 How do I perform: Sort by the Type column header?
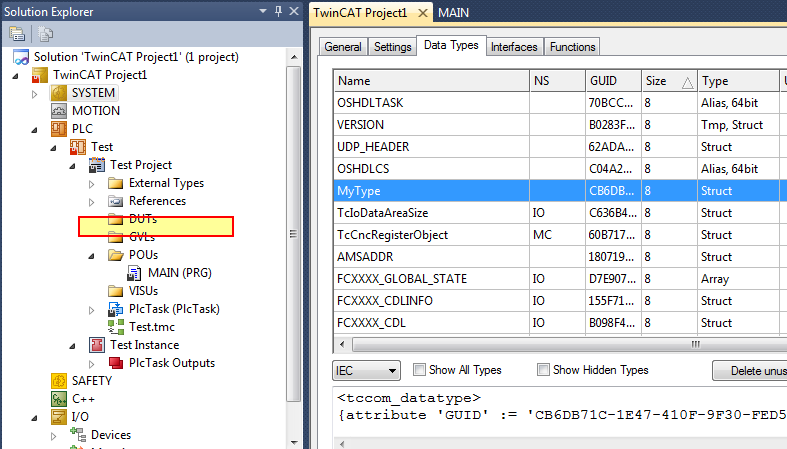[738, 81]
